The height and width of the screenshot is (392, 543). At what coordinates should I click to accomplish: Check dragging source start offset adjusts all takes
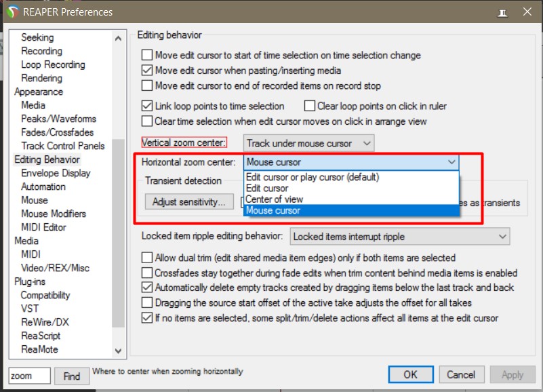coord(147,302)
